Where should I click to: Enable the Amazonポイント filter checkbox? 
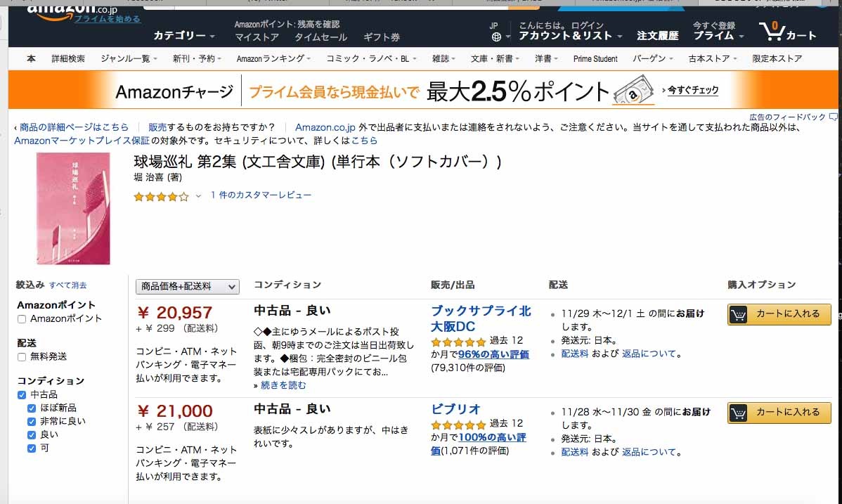coord(22,319)
